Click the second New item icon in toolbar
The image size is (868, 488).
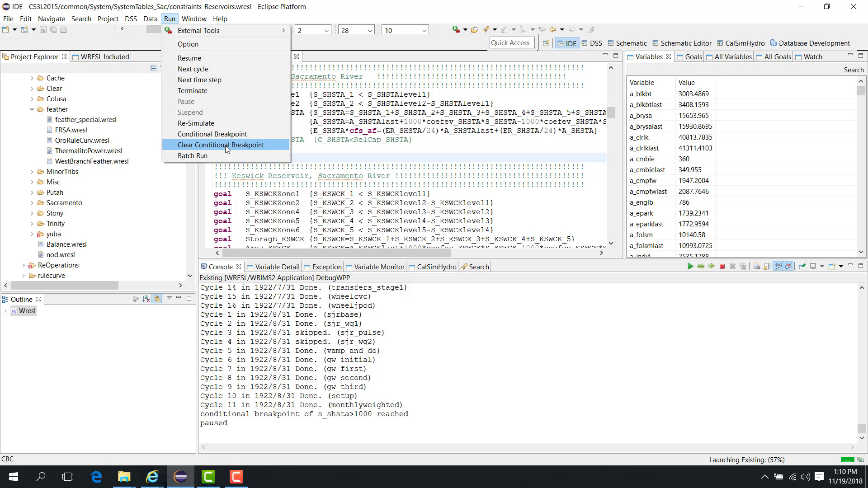25,30
